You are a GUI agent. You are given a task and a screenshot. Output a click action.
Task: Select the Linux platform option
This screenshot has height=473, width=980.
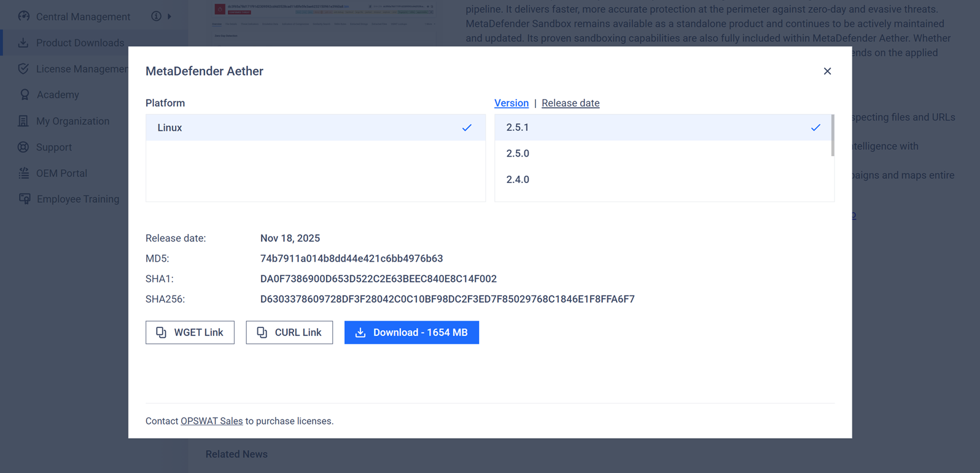(x=315, y=128)
